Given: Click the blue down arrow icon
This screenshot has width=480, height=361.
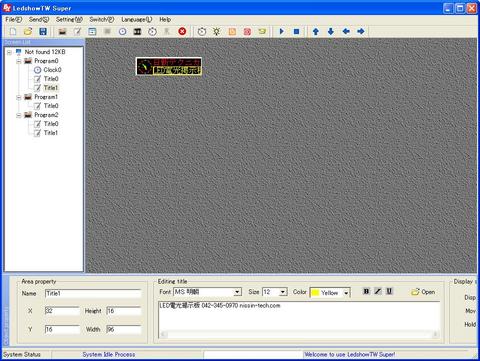Looking at the screenshot, I should (x=331, y=32).
